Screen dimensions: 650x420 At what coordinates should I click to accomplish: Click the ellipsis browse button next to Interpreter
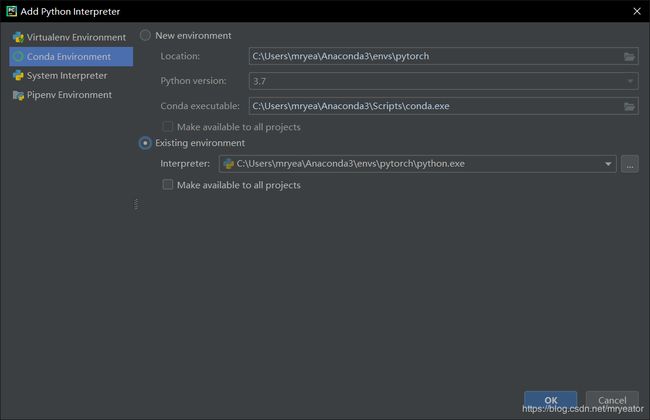(629, 164)
